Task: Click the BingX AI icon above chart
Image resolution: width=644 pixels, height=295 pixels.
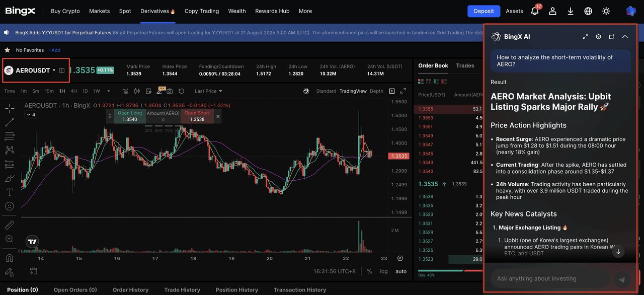Action: pos(306,91)
